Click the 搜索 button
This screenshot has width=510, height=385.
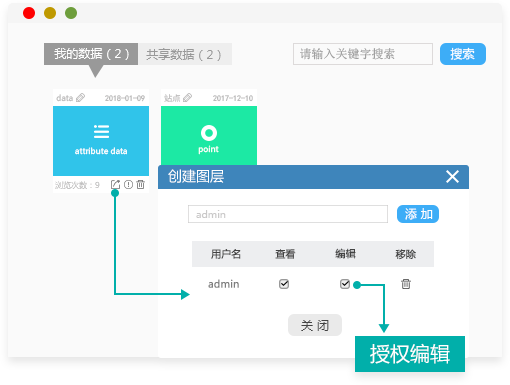tap(463, 54)
